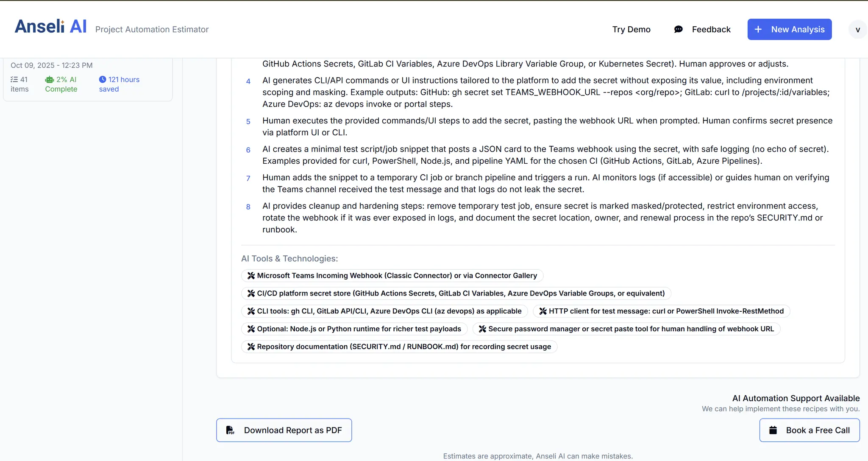Click the Repository documentation SECURITY.md tag
Viewport: 868px width, 461px height.
point(399,347)
